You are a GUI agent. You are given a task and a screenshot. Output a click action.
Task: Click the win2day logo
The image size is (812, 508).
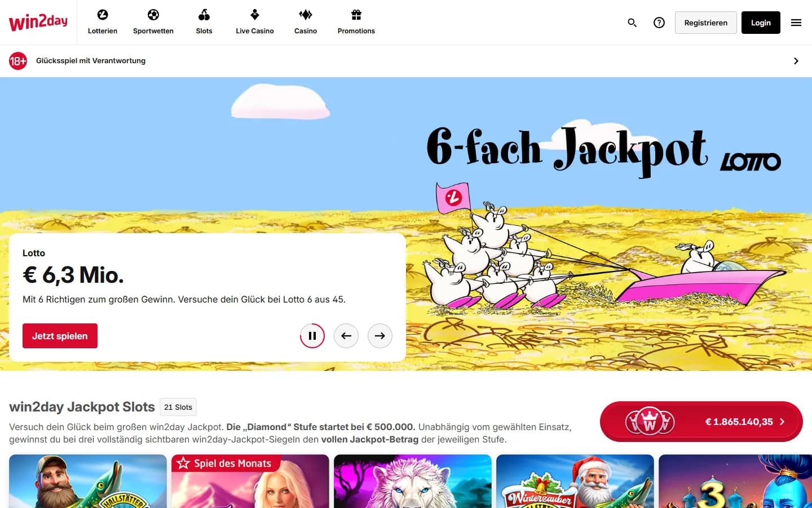(x=38, y=22)
